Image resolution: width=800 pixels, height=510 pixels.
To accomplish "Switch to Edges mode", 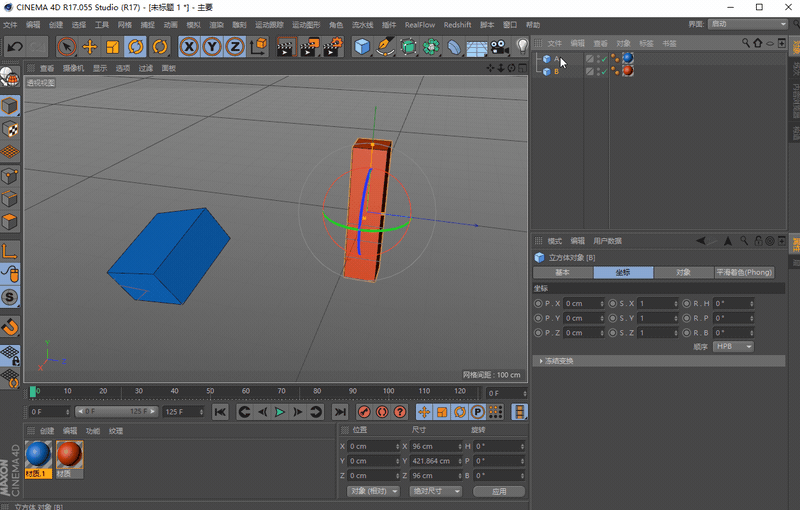I will pyautogui.click(x=10, y=199).
